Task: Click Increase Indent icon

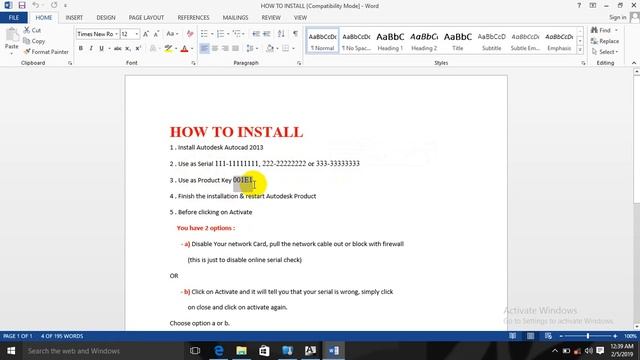Action: pos(267,34)
